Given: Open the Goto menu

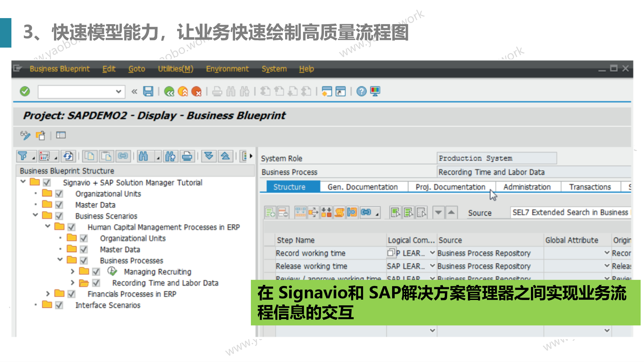Looking at the screenshot, I should point(137,69).
